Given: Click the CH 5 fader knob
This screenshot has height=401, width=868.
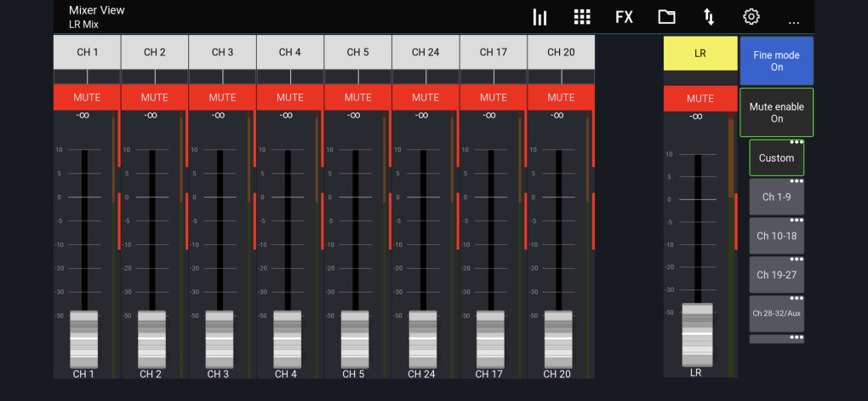Looking at the screenshot, I should pyautogui.click(x=357, y=339).
